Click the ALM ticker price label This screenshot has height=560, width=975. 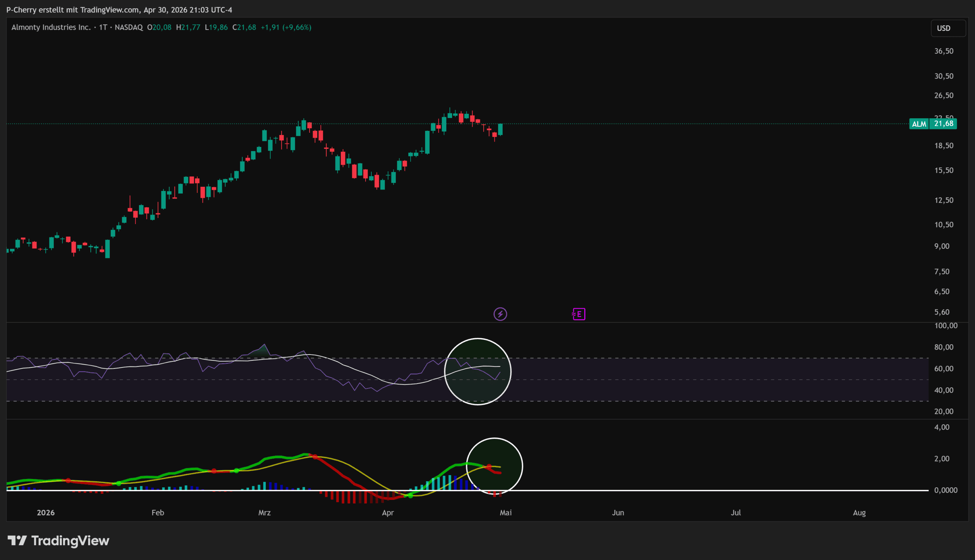click(919, 124)
